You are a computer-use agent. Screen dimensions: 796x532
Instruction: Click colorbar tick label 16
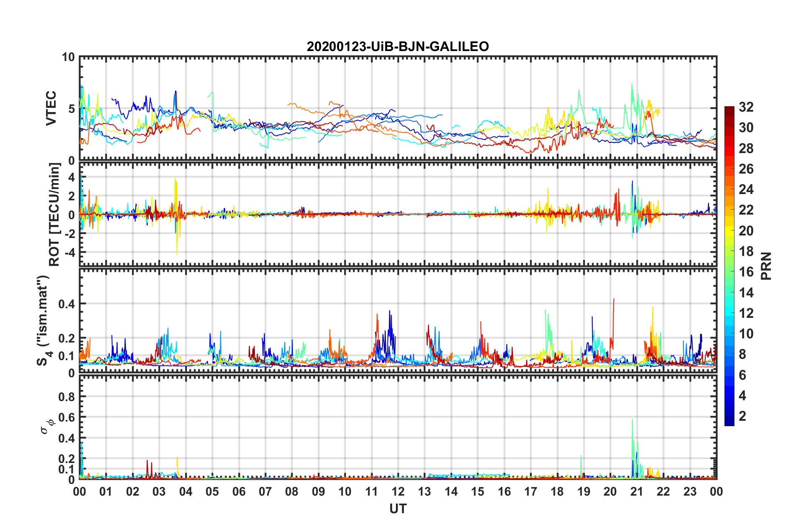pyautogui.click(x=746, y=272)
